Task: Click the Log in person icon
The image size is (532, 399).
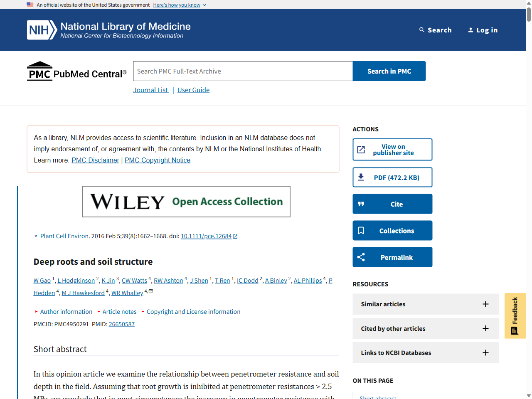Action: (x=470, y=30)
